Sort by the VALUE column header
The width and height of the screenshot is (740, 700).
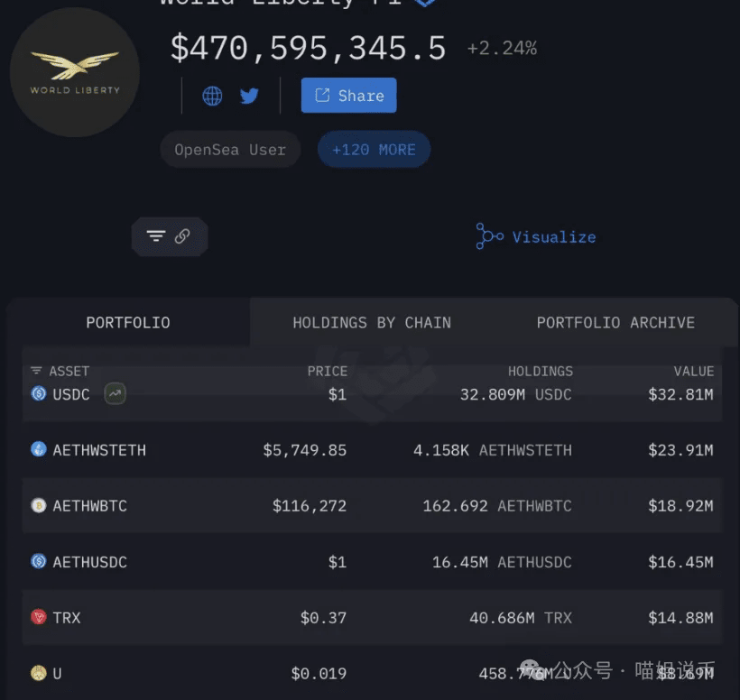pos(694,372)
